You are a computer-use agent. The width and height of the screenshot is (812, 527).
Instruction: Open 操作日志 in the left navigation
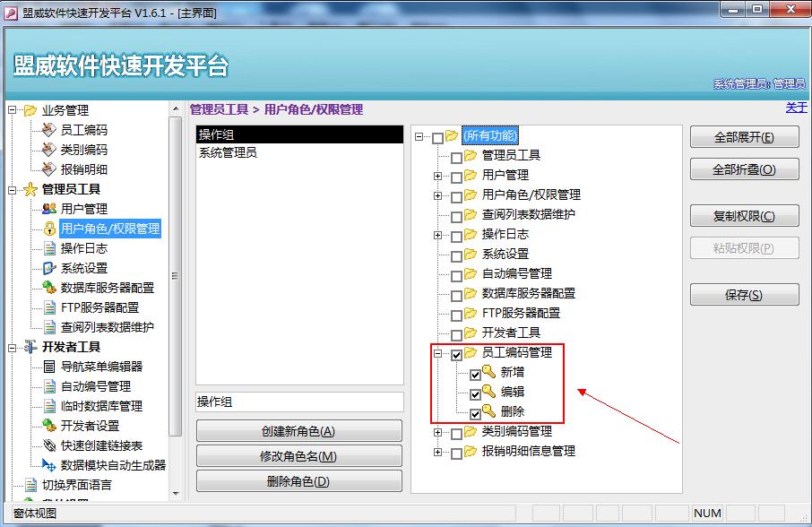pyautogui.click(x=84, y=248)
